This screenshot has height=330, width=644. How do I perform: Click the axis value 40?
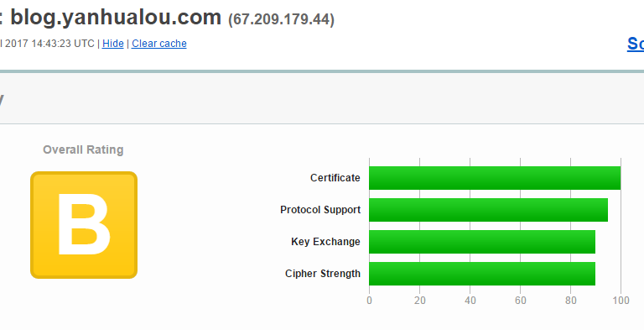click(470, 301)
